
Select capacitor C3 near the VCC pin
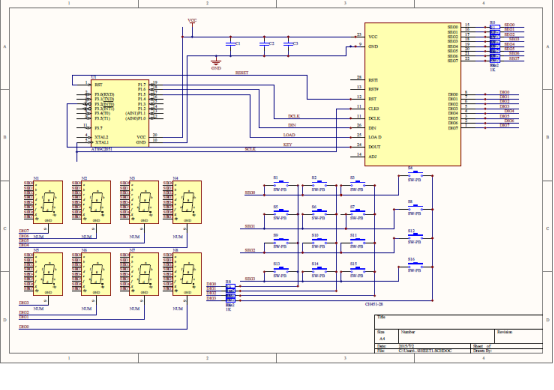[x=288, y=44]
